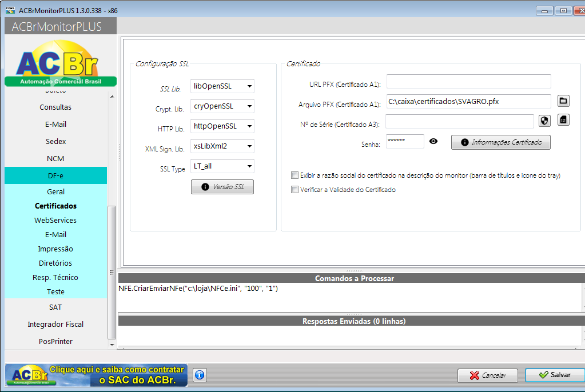Viewport: 585px width, 392px height.
Task: Click the Comandos a Processar header
Action: click(354, 278)
